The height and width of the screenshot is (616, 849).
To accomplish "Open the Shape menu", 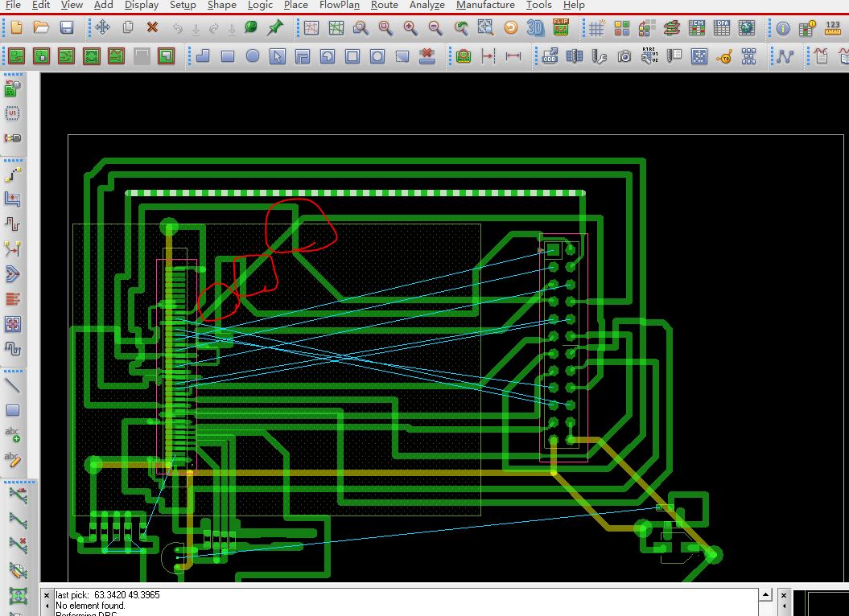I will [x=222, y=5].
